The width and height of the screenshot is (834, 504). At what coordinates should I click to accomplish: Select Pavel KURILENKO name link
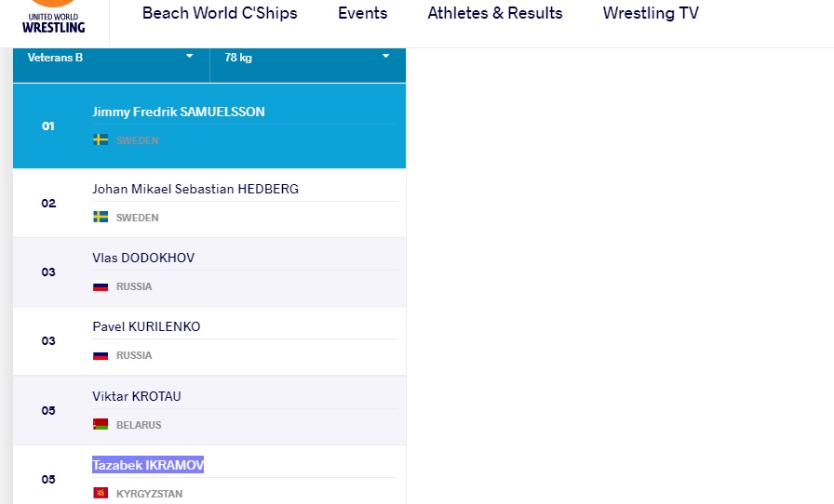click(x=146, y=326)
